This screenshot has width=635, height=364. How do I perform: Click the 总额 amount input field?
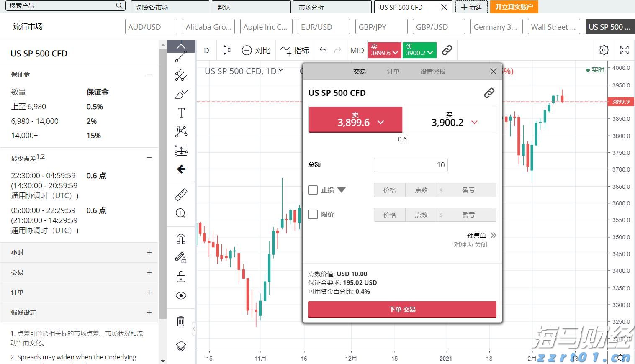410,164
